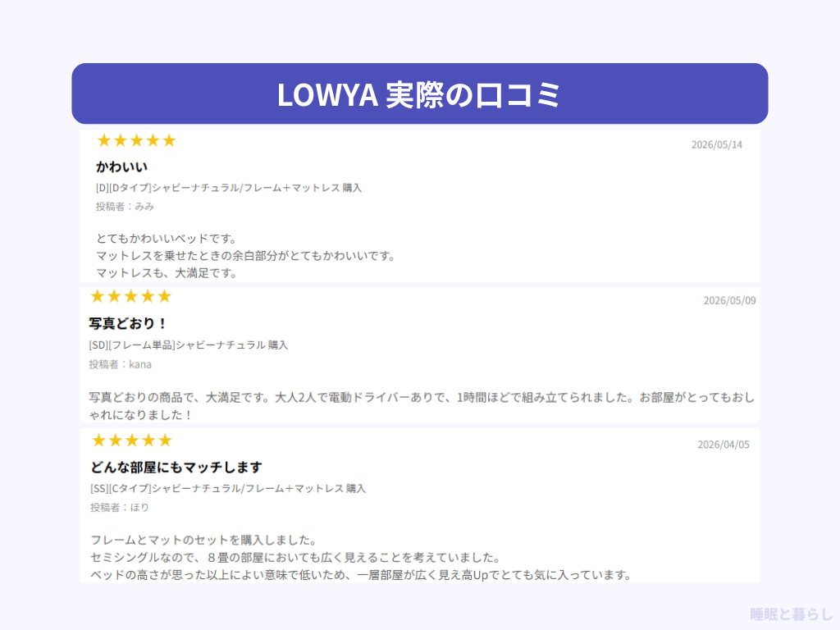The image size is (840, 630).
Task: Click the date 2026/05/09
Action: click(729, 300)
